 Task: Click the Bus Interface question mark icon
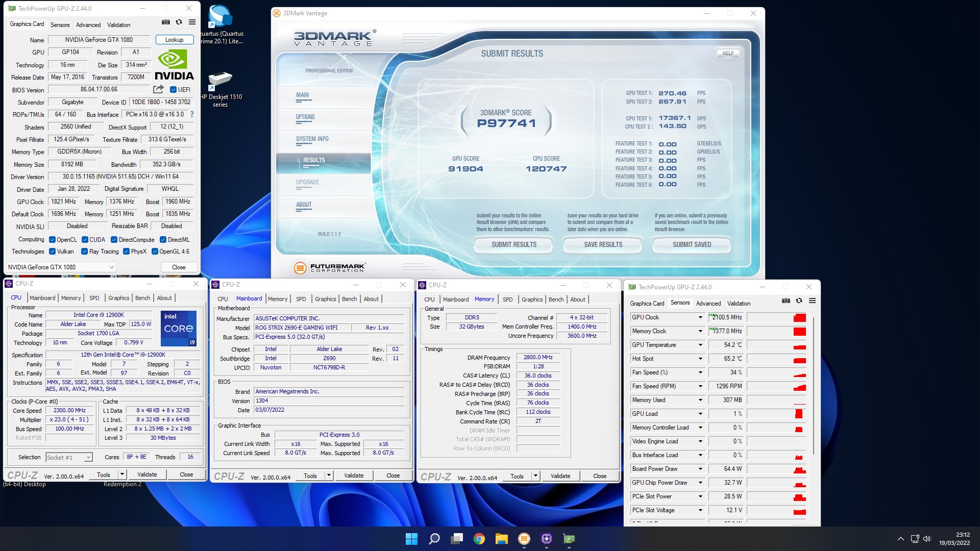pos(192,114)
